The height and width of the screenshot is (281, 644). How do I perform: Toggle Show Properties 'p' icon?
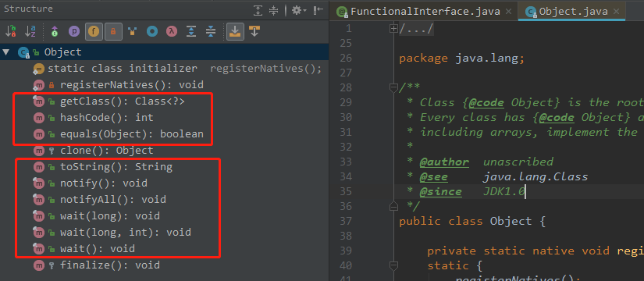[74, 31]
